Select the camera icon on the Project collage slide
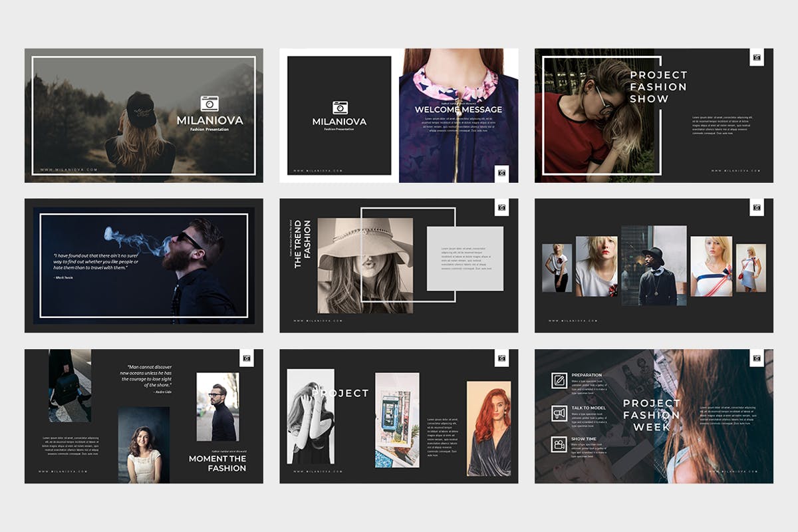Screen dimensions: 798x532 (x=502, y=357)
